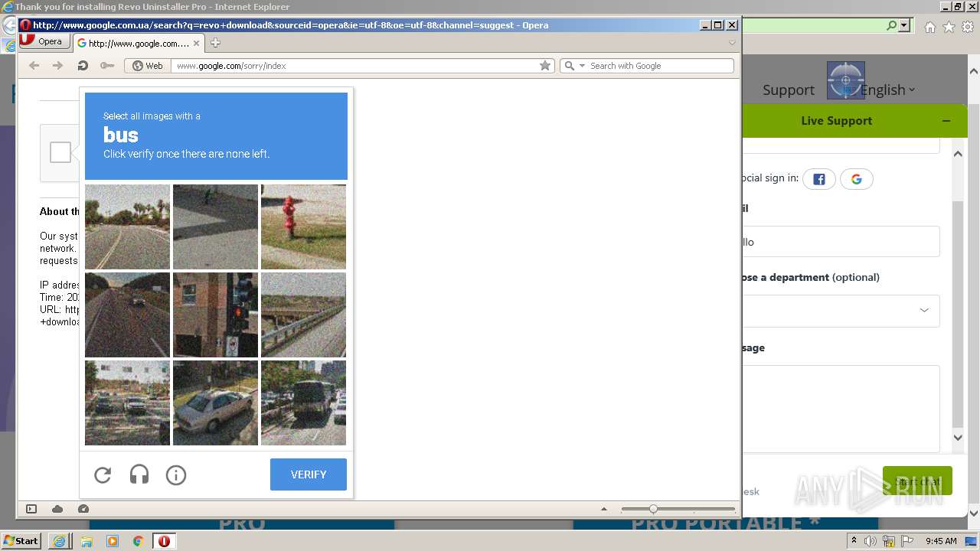
Task: Click the Live Support message box
Action: tap(841, 409)
